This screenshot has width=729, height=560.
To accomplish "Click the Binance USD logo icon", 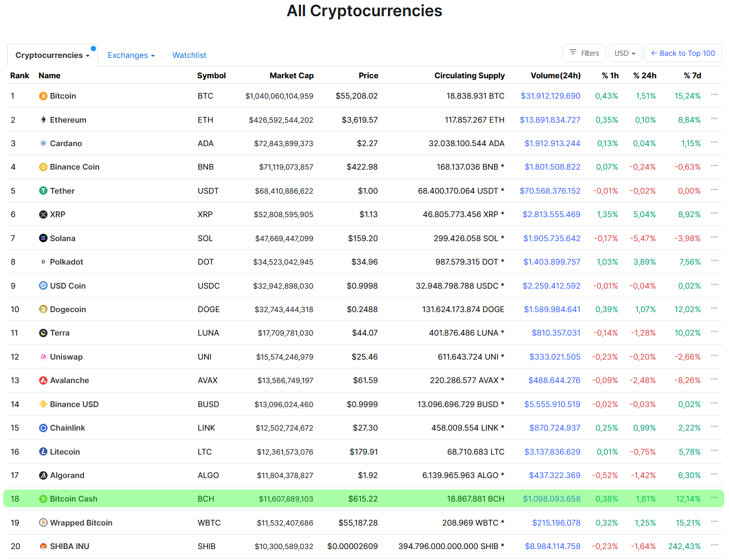I will pos(43,404).
